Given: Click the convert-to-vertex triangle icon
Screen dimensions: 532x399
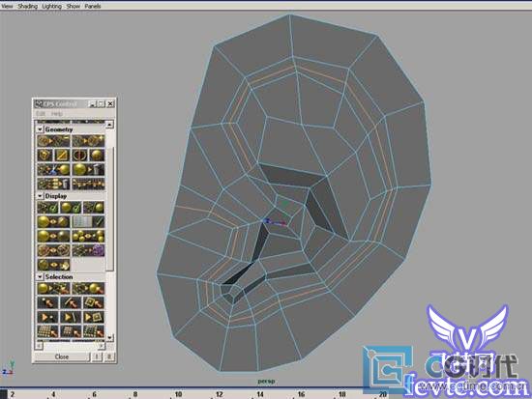Looking at the screenshot, I should coord(47,317).
